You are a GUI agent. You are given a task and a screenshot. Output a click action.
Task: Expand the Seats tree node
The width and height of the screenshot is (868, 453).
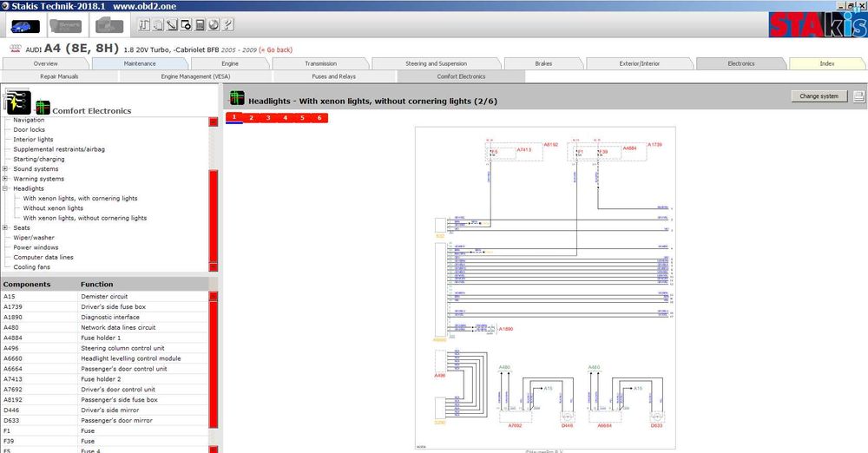coord(5,227)
